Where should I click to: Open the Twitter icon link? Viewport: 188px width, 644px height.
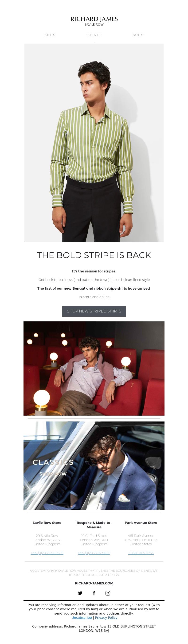pyautogui.click(x=80, y=593)
